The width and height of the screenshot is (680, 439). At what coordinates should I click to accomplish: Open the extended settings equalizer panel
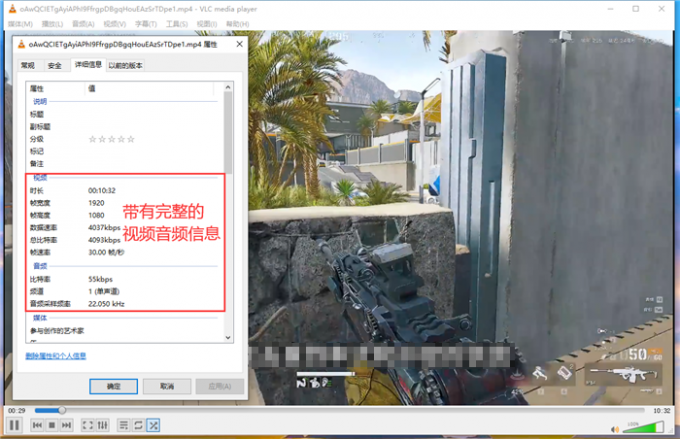tap(102, 425)
